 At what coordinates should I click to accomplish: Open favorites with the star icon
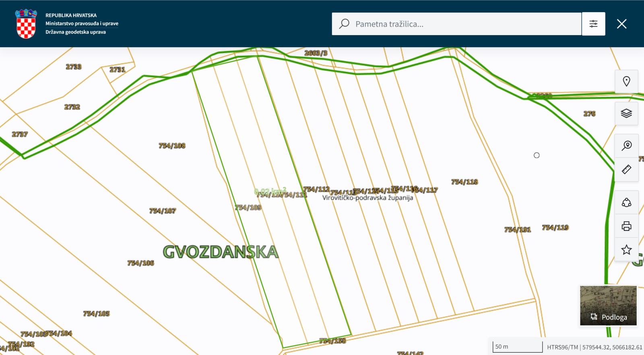click(626, 250)
